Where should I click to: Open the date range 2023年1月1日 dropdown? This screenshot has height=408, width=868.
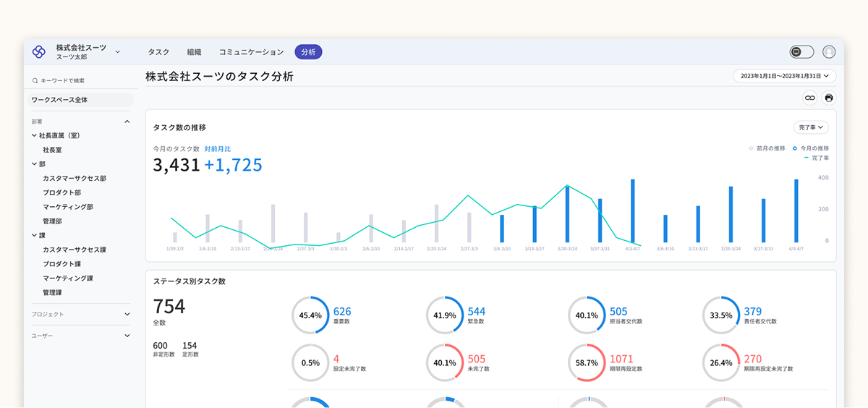(785, 76)
